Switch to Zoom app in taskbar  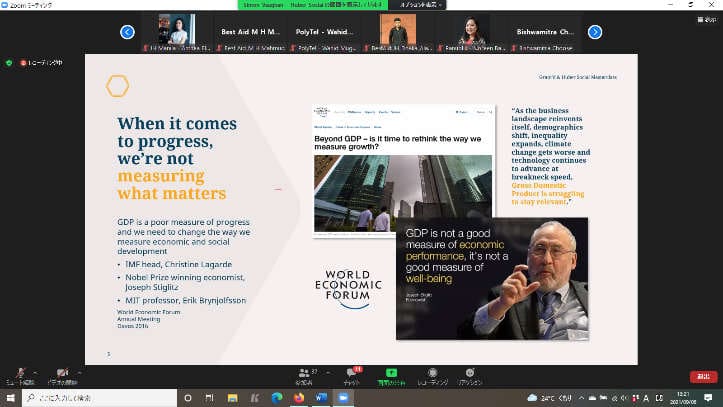(344, 398)
